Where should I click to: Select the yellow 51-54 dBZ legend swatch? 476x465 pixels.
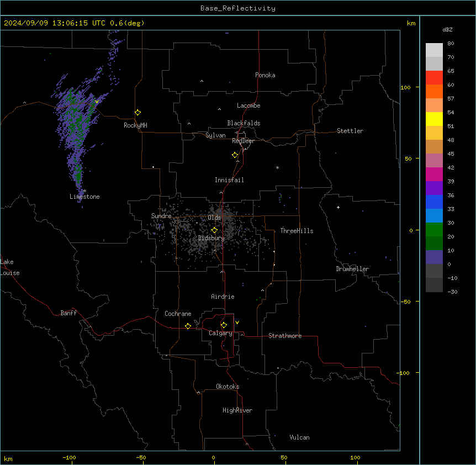coord(434,119)
